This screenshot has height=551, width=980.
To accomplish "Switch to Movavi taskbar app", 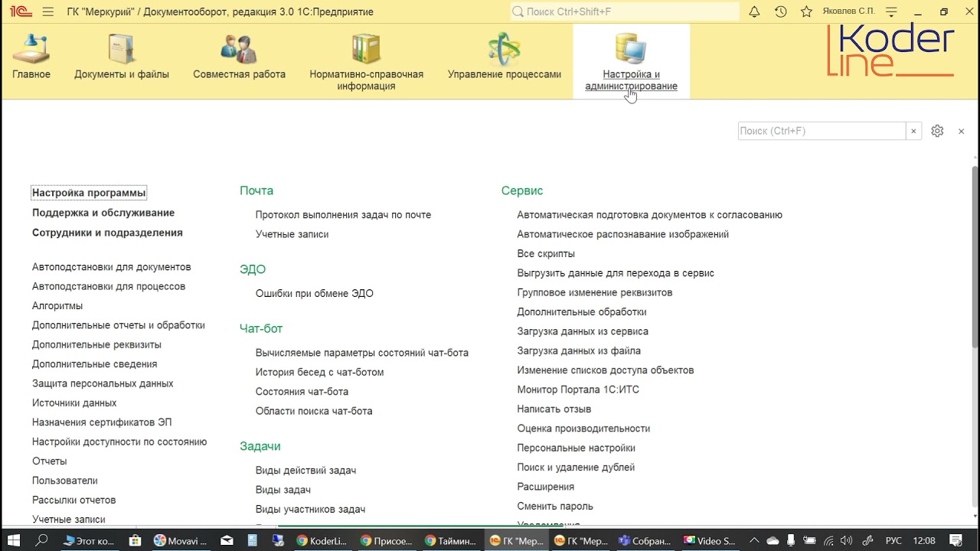I will tap(181, 540).
